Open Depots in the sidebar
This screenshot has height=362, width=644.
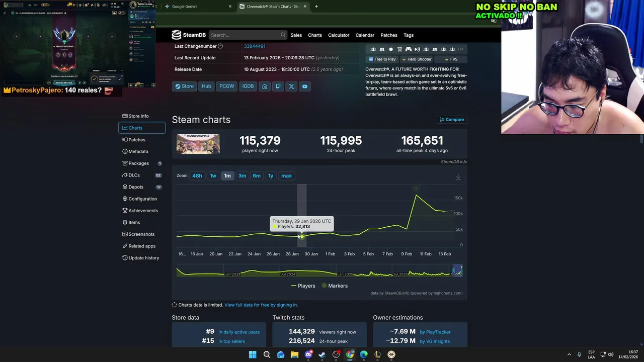point(142,187)
